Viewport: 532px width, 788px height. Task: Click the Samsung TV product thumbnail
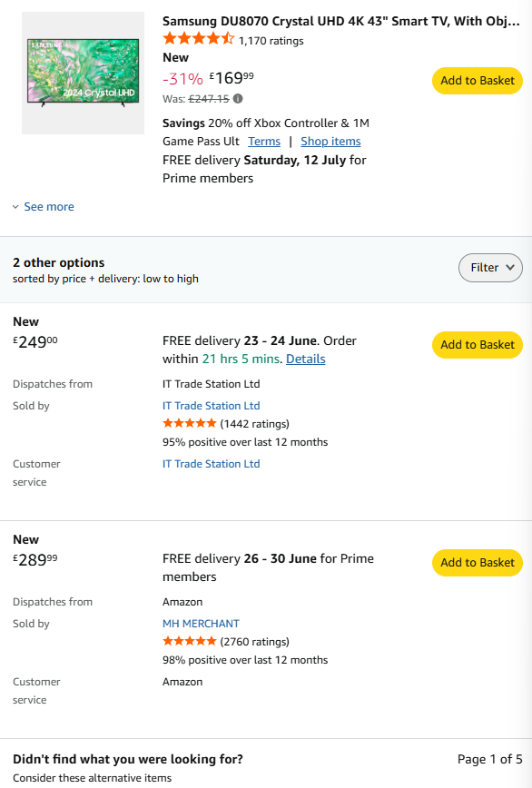click(x=83, y=74)
